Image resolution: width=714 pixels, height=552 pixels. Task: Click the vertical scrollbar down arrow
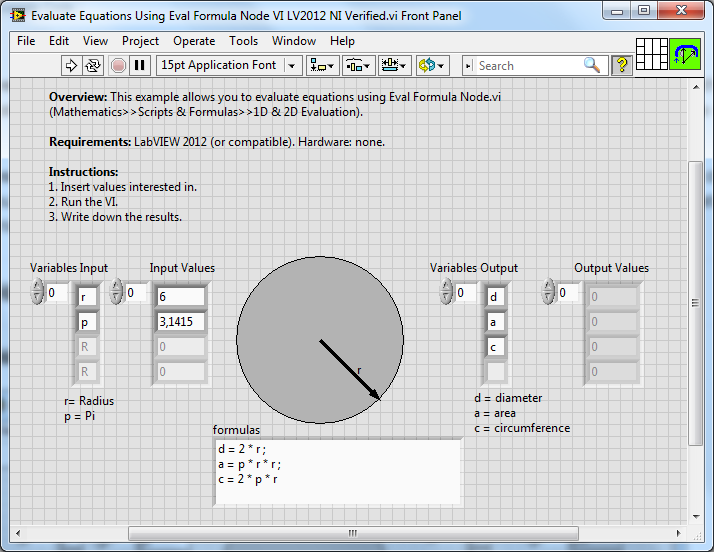(696, 516)
